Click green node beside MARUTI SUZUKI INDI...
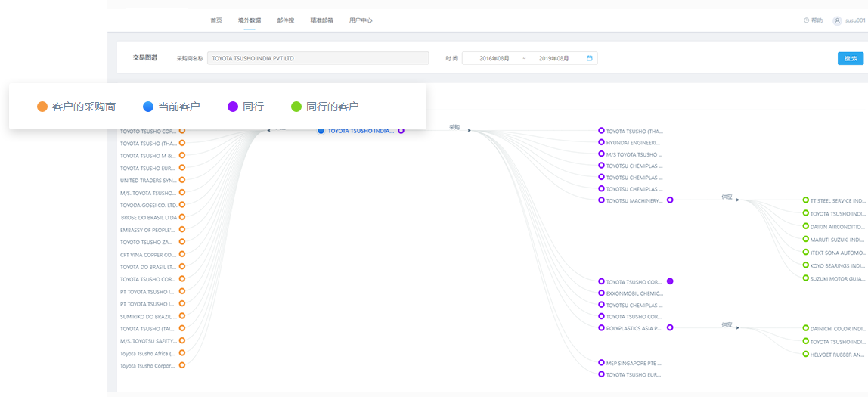 tap(805, 239)
